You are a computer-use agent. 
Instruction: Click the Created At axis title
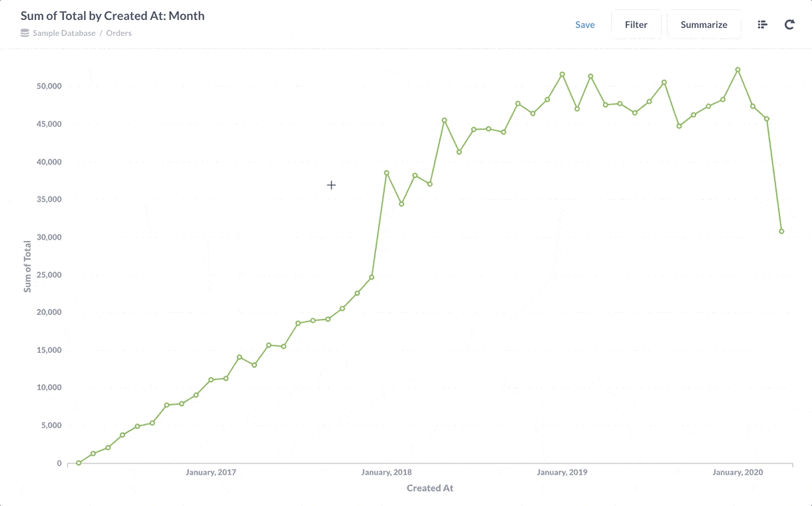point(430,488)
